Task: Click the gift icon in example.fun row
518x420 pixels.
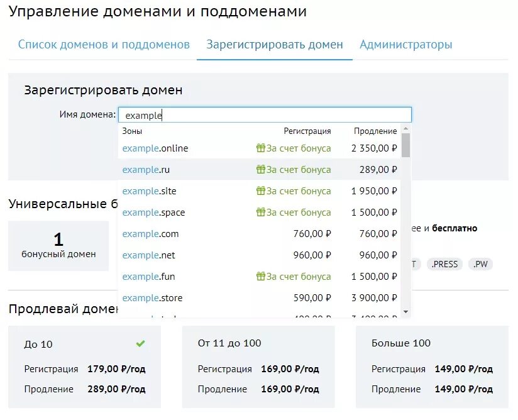Action: click(x=261, y=276)
